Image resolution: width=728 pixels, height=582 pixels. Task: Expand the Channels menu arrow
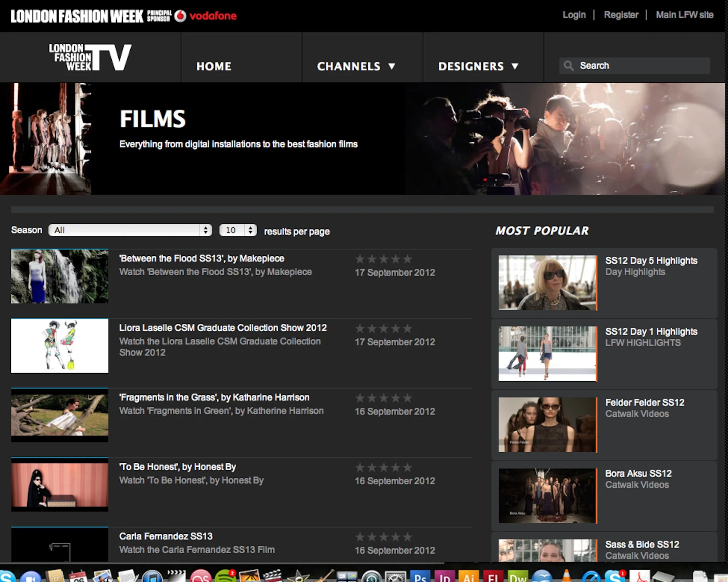tap(392, 66)
